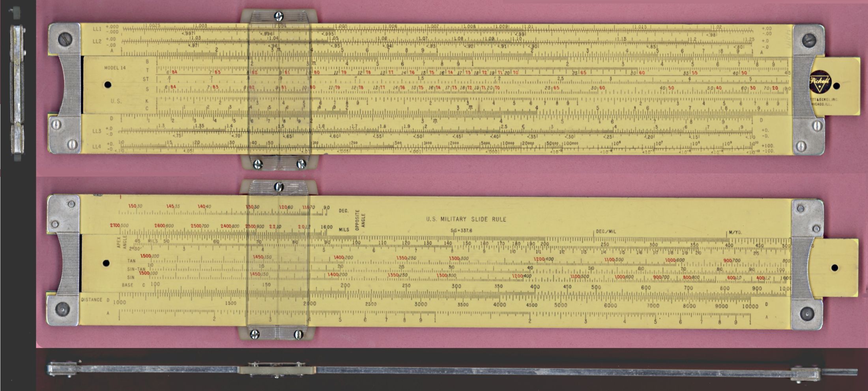The image size is (868, 391).
Task: Click the U.S. marking on the upper slide
Action: pyautogui.click(x=116, y=101)
